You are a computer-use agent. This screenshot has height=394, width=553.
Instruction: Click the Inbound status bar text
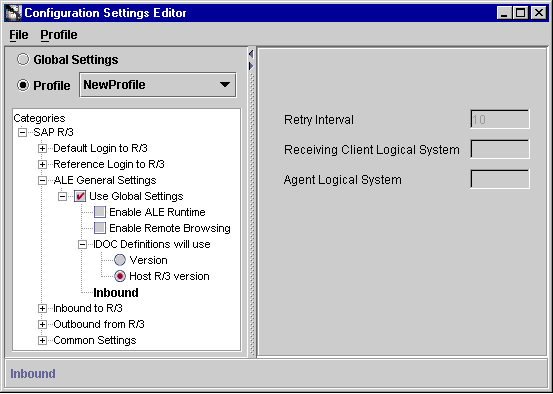33,374
